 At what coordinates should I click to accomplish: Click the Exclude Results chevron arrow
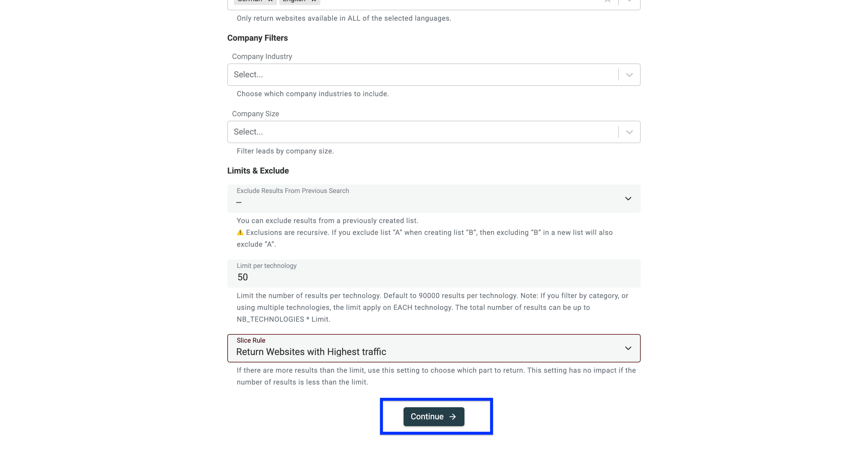click(628, 198)
